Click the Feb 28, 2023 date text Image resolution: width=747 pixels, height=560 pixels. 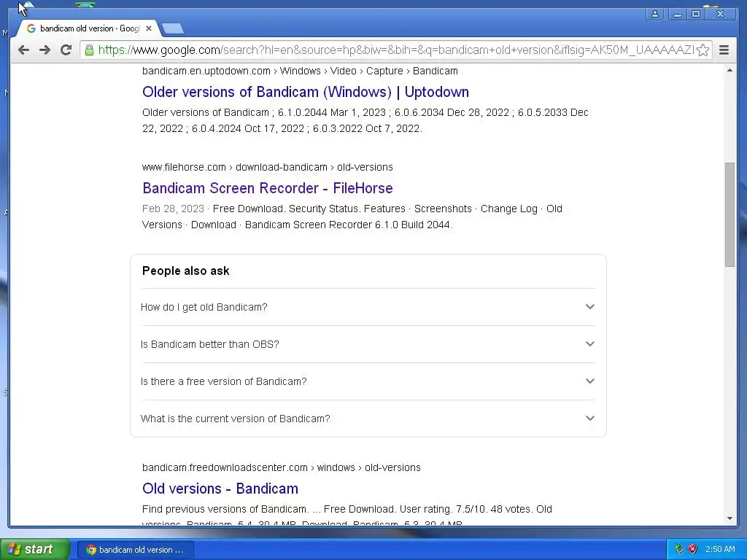(173, 209)
